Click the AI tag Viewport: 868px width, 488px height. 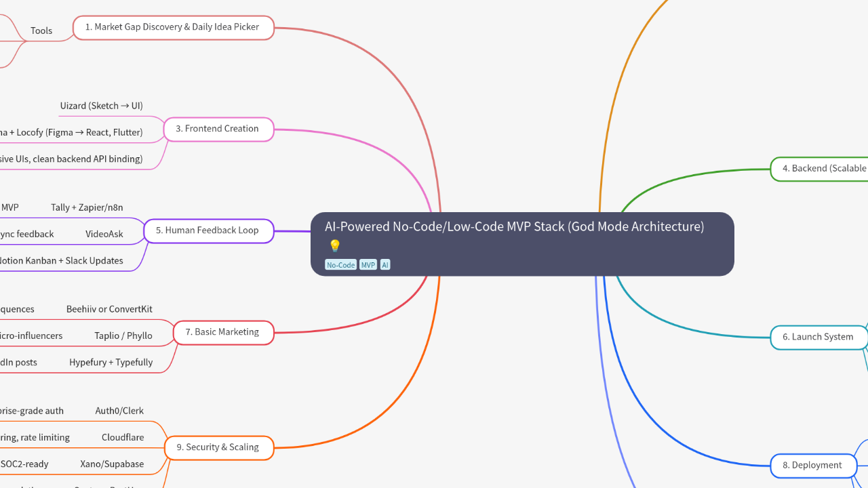pos(385,265)
